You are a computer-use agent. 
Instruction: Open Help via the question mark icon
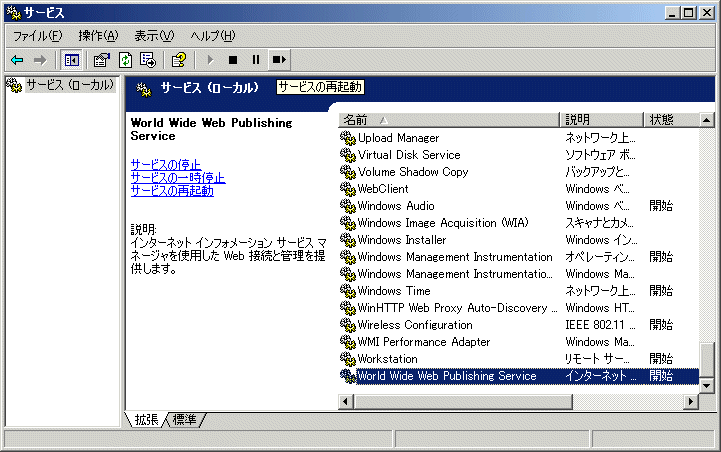pos(178,60)
